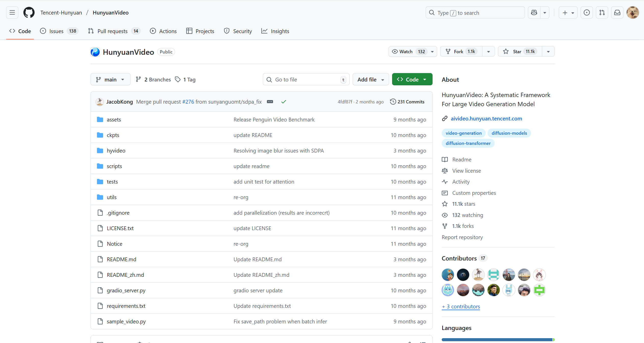This screenshot has height=343, width=644.
Task: Click the + 3 contributors link
Action: (461, 307)
